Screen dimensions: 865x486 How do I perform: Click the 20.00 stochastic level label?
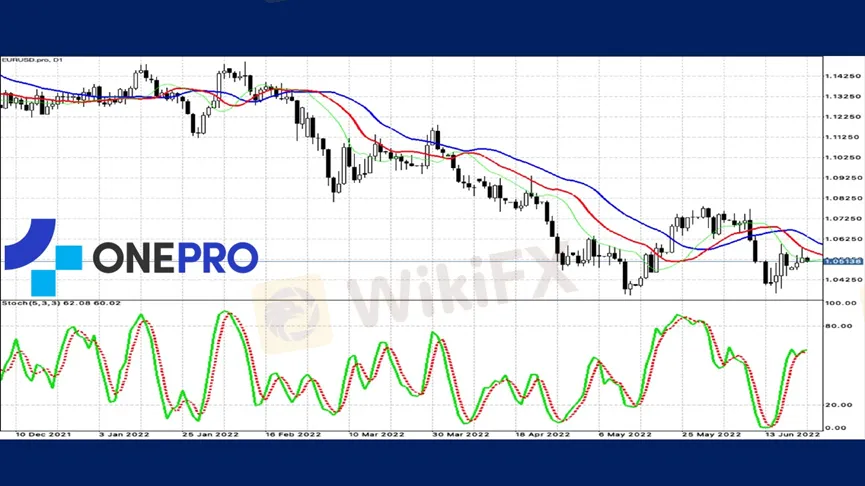[x=836, y=405]
